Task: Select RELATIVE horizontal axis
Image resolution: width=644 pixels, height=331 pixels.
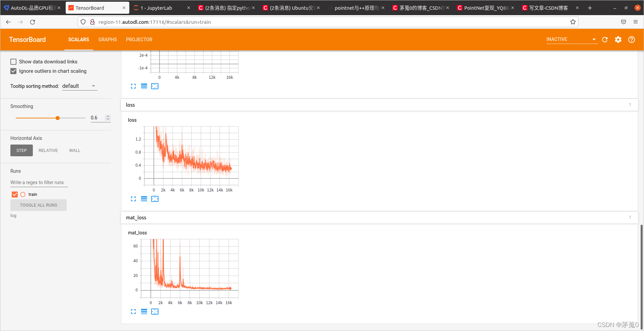Action: [x=48, y=150]
